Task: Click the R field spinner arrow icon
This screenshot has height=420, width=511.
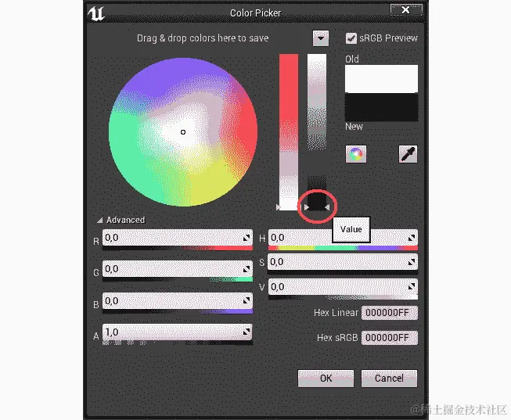Action: click(247, 239)
